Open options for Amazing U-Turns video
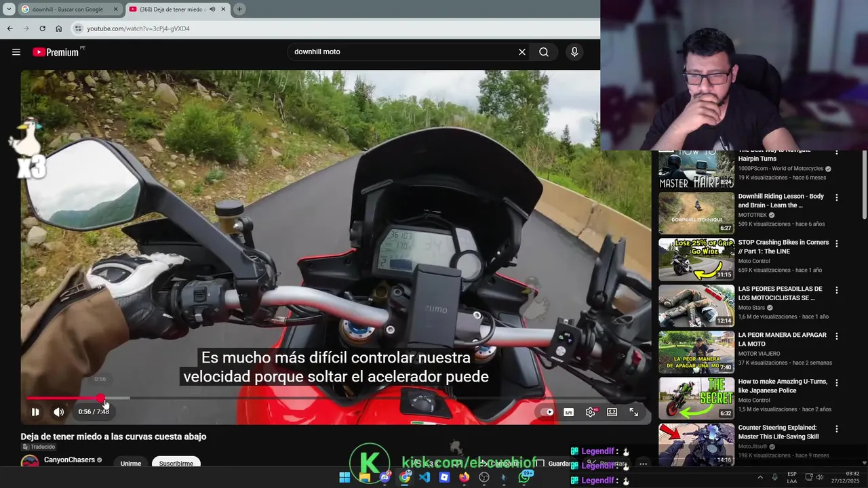Image resolution: width=868 pixels, height=488 pixels. tap(837, 382)
